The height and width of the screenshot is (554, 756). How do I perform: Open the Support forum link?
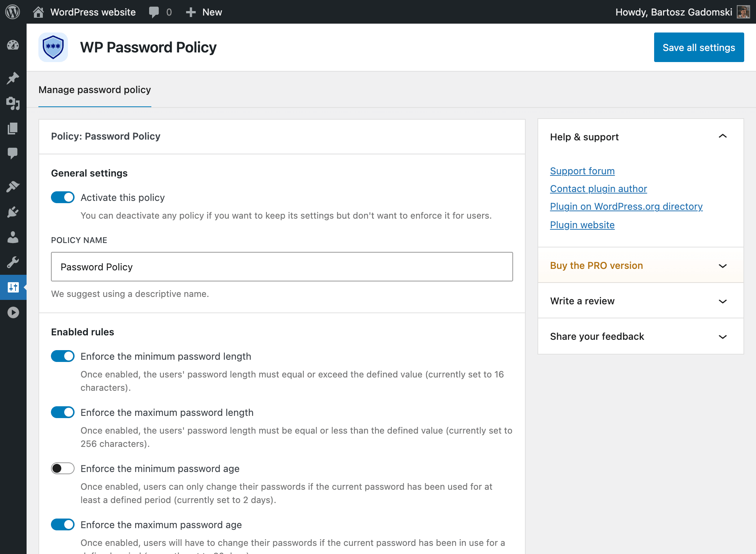pos(582,171)
